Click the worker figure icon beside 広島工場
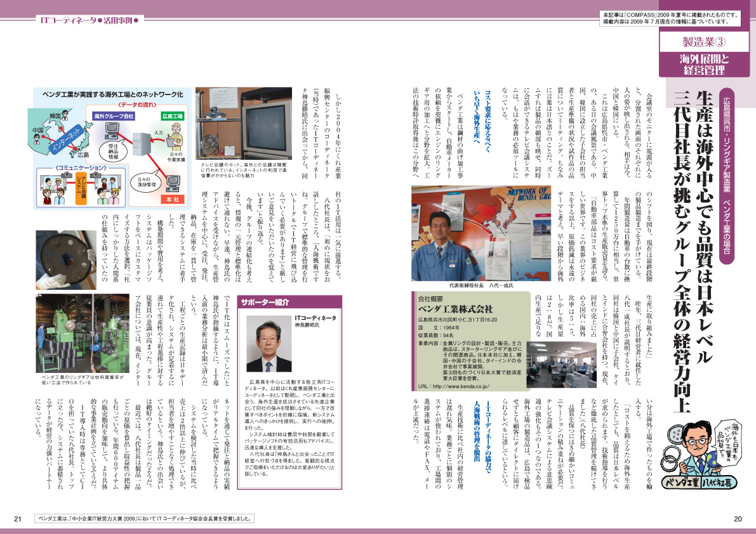 (x=175, y=136)
